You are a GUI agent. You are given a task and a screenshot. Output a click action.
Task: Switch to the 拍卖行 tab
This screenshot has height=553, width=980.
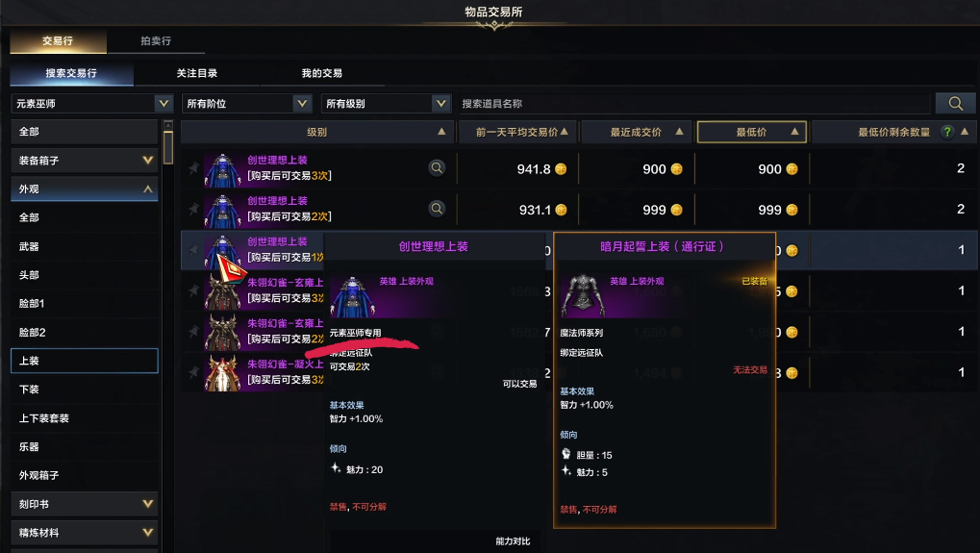point(156,40)
